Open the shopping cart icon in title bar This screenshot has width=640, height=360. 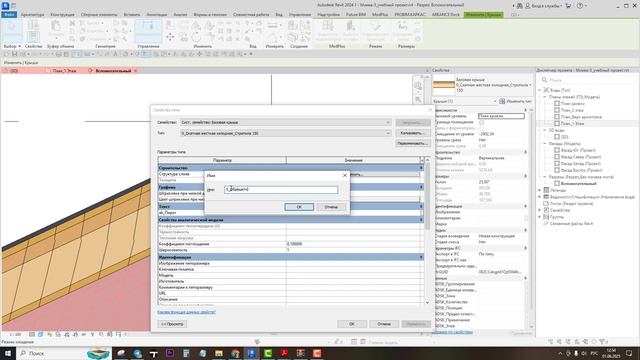click(x=568, y=6)
